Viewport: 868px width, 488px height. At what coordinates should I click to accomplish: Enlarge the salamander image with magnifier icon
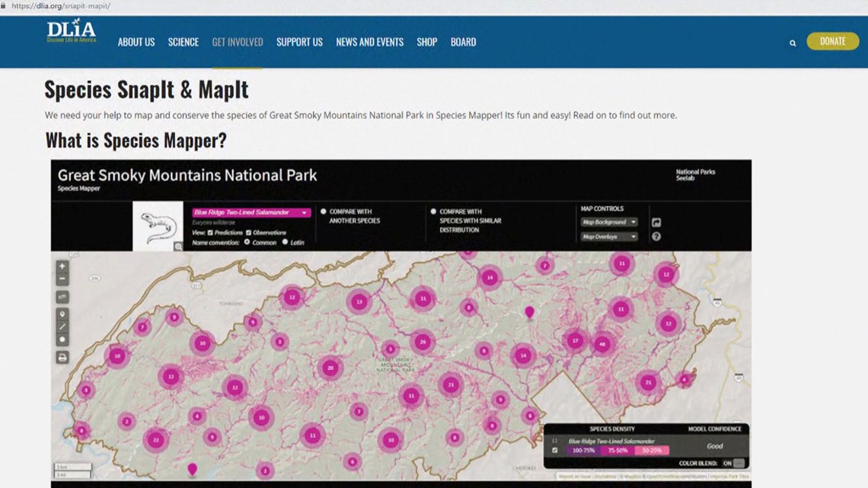(x=177, y=247)
